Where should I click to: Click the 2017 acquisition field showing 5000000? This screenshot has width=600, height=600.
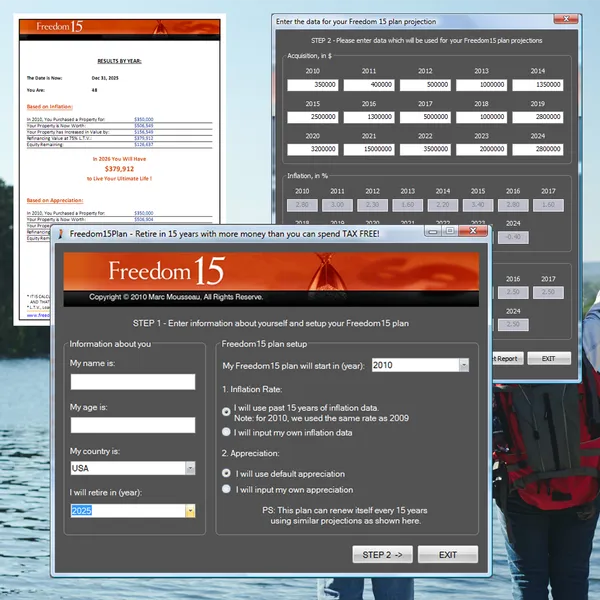[x=425, y=117]
